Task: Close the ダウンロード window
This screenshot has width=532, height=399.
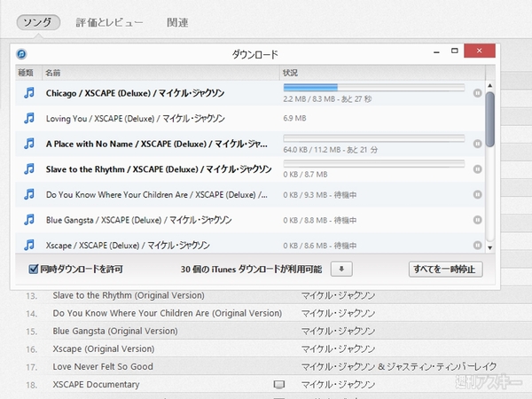Action: tap(480, 51)
